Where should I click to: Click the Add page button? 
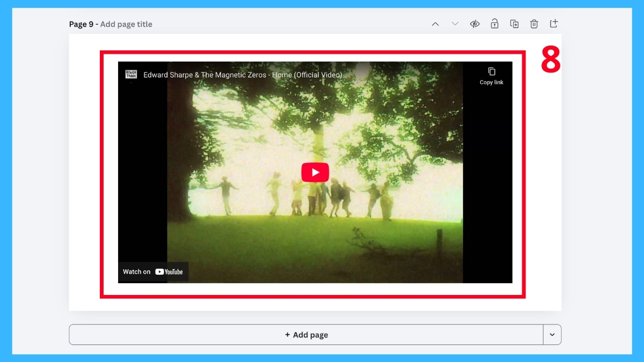click(306, 334)
